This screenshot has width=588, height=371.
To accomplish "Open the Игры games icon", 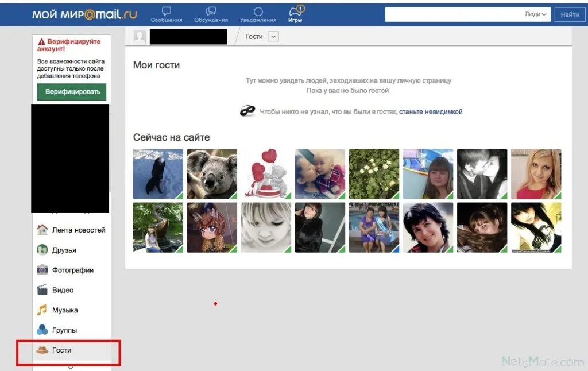I will click(x=295, y=11).
